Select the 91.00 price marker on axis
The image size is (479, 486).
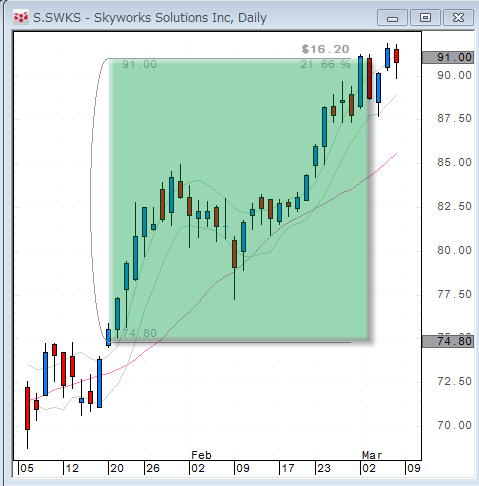(x=448, y=57)
